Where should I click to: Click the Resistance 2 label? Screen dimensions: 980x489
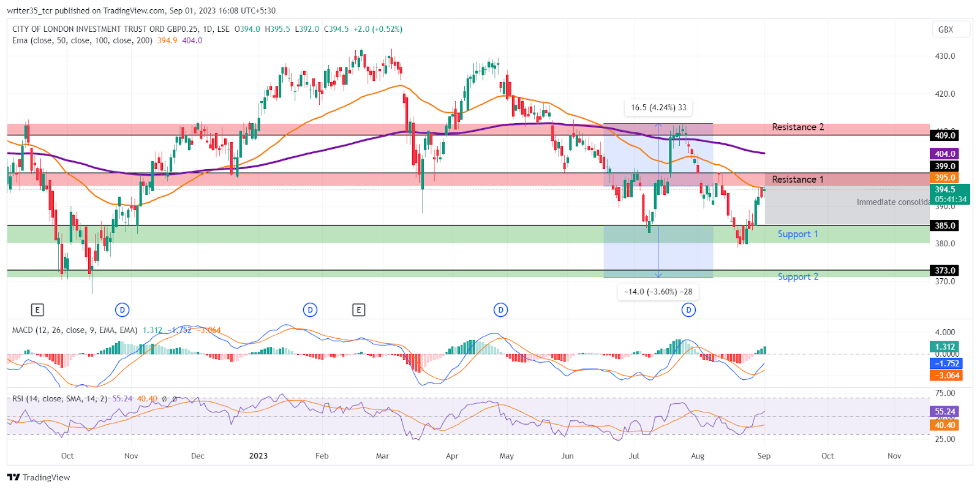[x=797, y=127]
